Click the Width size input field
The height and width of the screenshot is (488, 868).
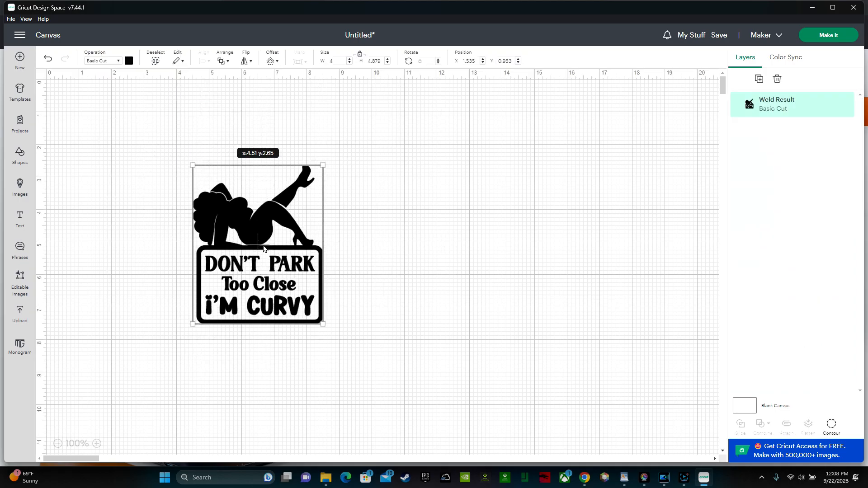(x=337, y=61)
